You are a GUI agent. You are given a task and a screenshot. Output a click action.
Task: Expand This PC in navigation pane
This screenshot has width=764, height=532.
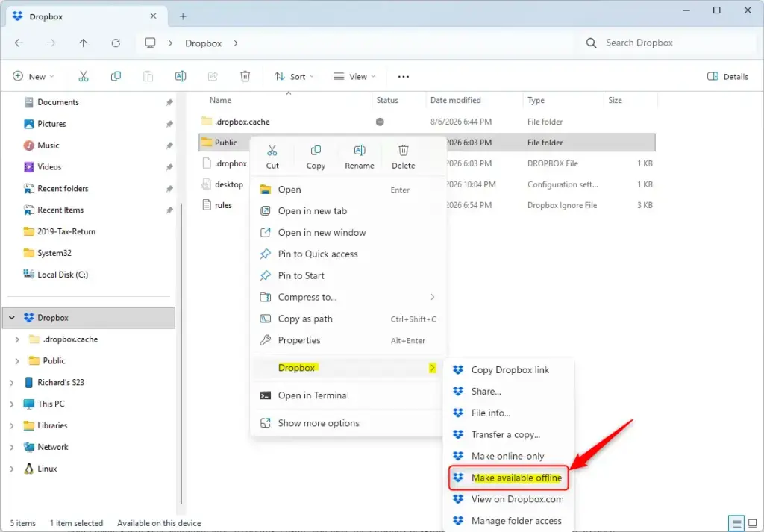tap(12, 404)
